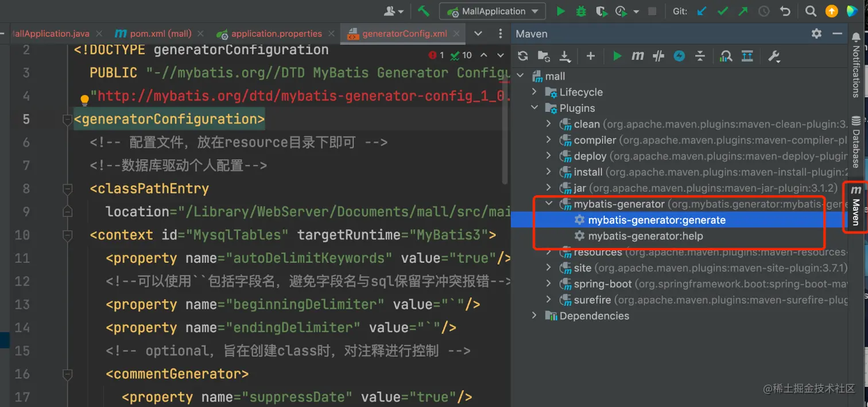Screen dimensions: 868x407
Task: Click the orange IDE update icon
Action: click(831, 11)
